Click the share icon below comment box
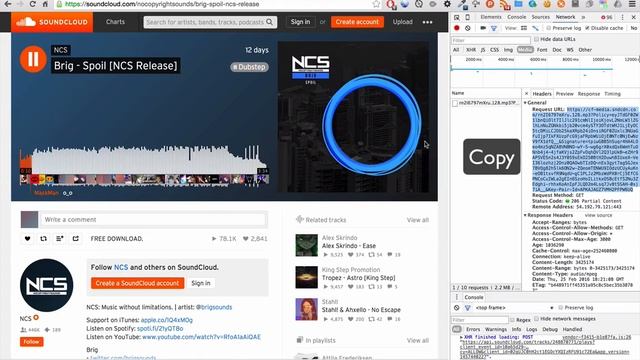This screenshot has width=640, height=360. [76, 239]
